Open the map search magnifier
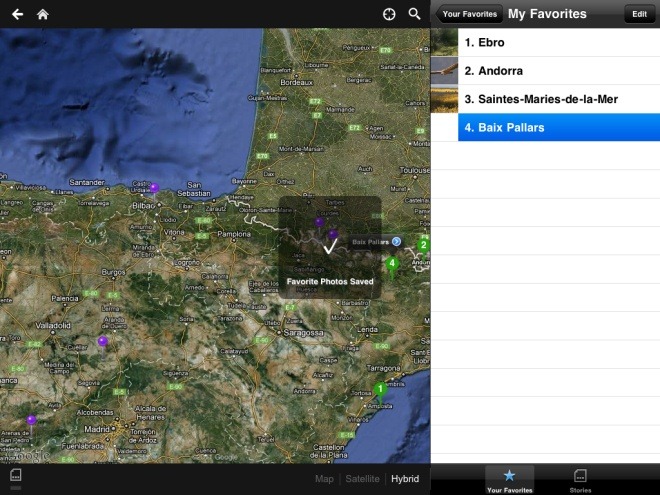660x495 pixels. [x=415, y=14]
